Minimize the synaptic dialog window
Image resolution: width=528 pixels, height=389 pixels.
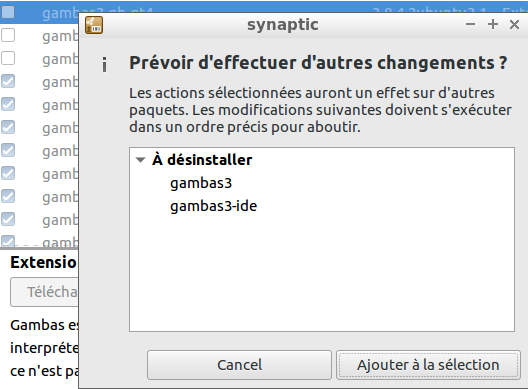coord(470,24)
